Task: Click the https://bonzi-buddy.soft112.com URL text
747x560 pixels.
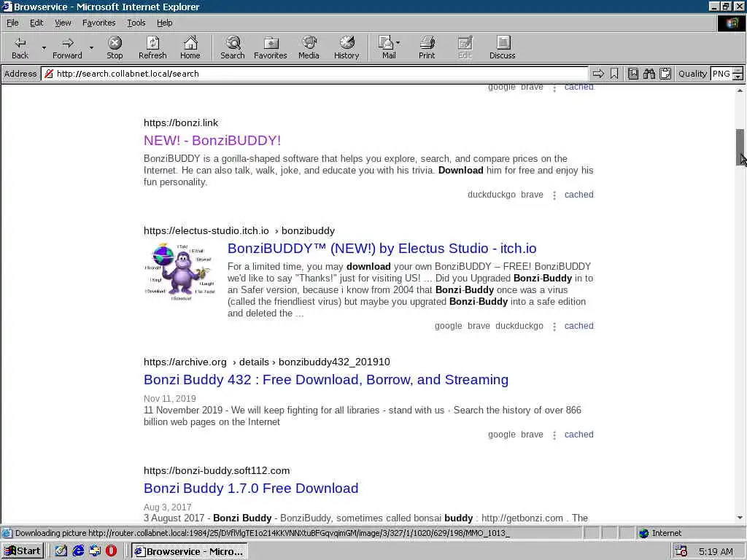Action: 217,470
